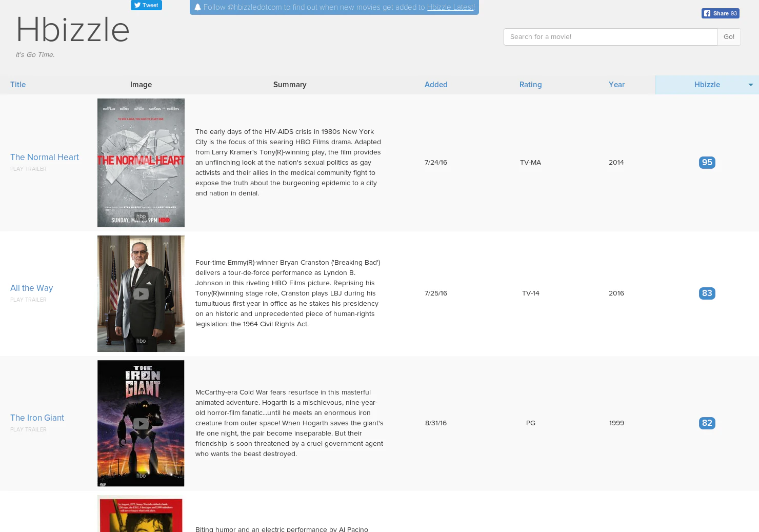Click the 8/31/16 added date cell
Viewport: 759px width, 532px height.
click(436, 423)
